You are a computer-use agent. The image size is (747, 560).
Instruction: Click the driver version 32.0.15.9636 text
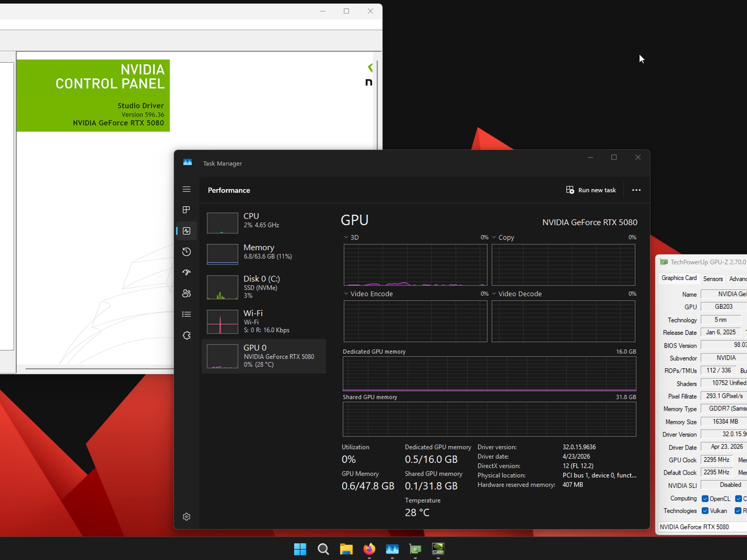pos(579,447)
